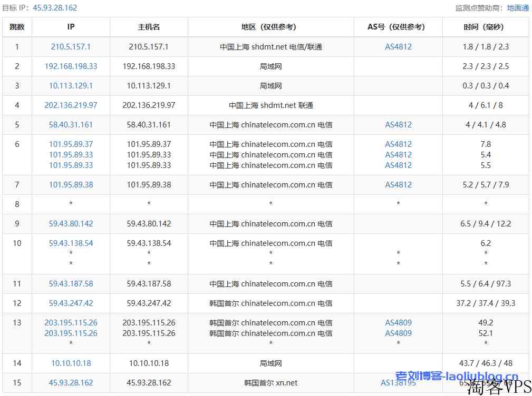Image resolution: width=532 pixels, height=396 pixels.
Task: Open the 101.95.89.37 IP link in hop 6
Action: coord(71,144)
